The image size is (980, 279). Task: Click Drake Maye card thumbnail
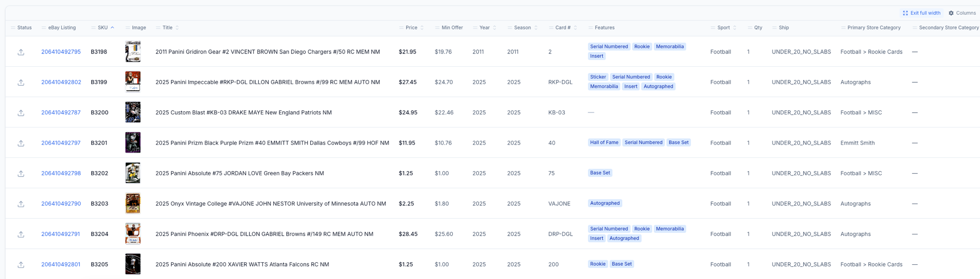pos(133,112)
